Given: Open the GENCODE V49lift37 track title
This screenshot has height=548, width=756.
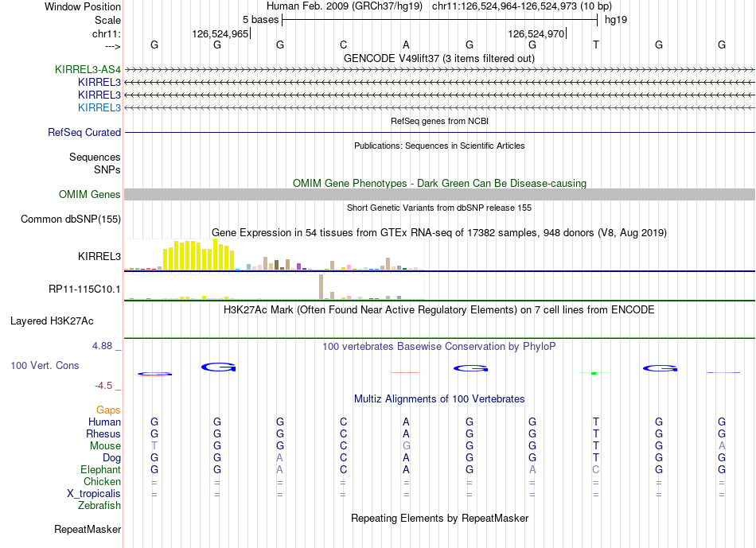Looking at the screenshot, I should pyautogui.click(x=439, y=59).
